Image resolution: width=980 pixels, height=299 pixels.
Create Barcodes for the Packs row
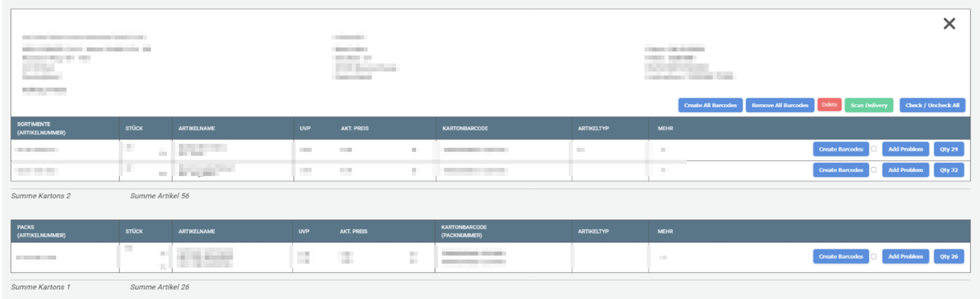840,256
